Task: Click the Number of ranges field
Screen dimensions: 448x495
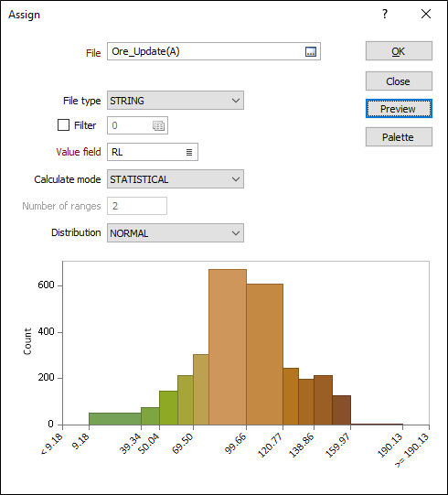Action: (x=137, y=206)
